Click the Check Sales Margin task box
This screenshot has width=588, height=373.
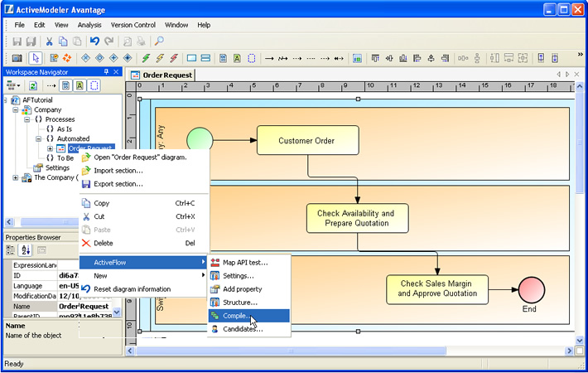437,289
